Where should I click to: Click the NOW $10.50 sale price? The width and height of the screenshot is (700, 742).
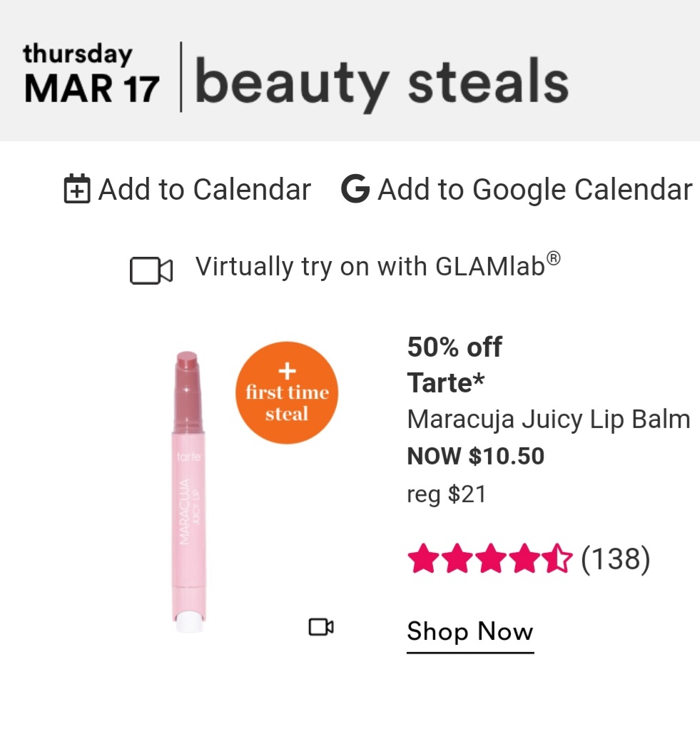[x=475, y=456]
